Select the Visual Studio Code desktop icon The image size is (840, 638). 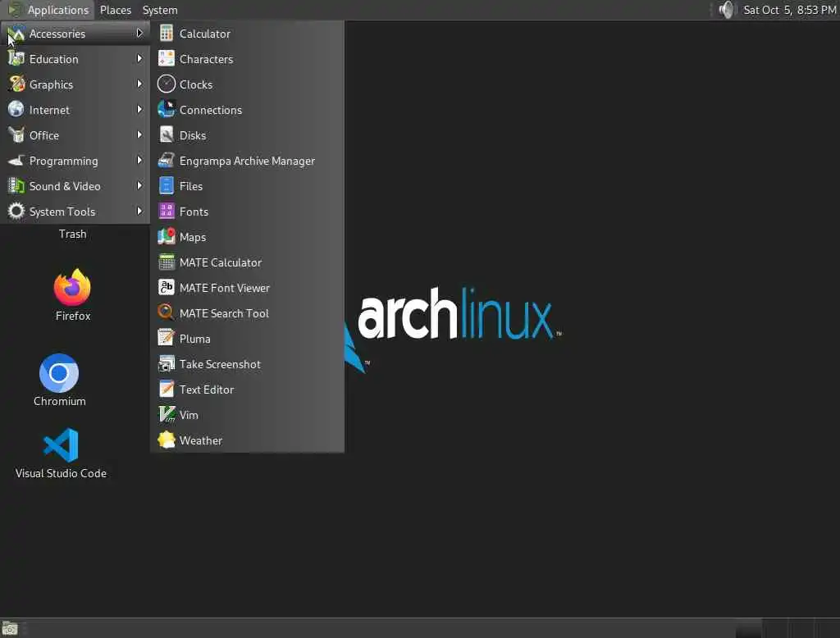pyautogui.click(x=61, y=445)
